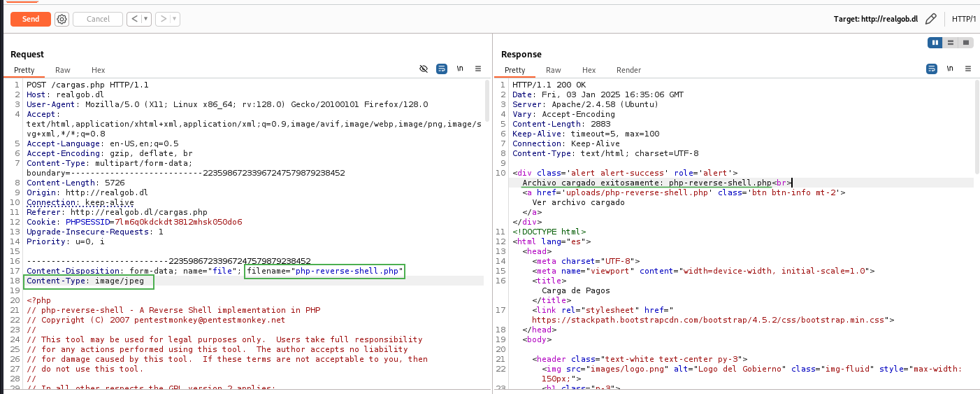Select combined tabbed layout icon
The height and width of the screenshot is (394, 980).
(x=966, y=43)
